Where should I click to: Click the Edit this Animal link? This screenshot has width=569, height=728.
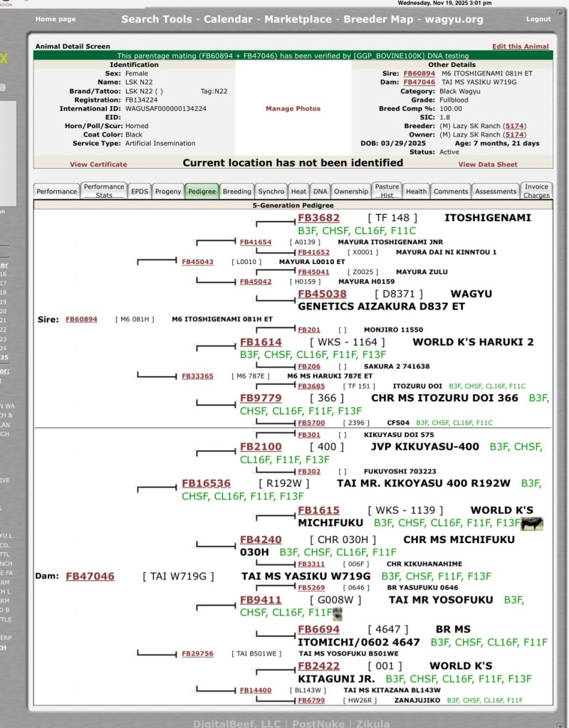[x=520, y=46]
